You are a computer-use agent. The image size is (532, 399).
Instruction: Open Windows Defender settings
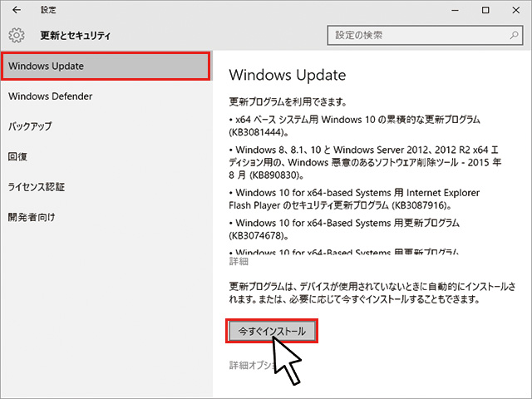pyautogui.click(x=50, y=96)
